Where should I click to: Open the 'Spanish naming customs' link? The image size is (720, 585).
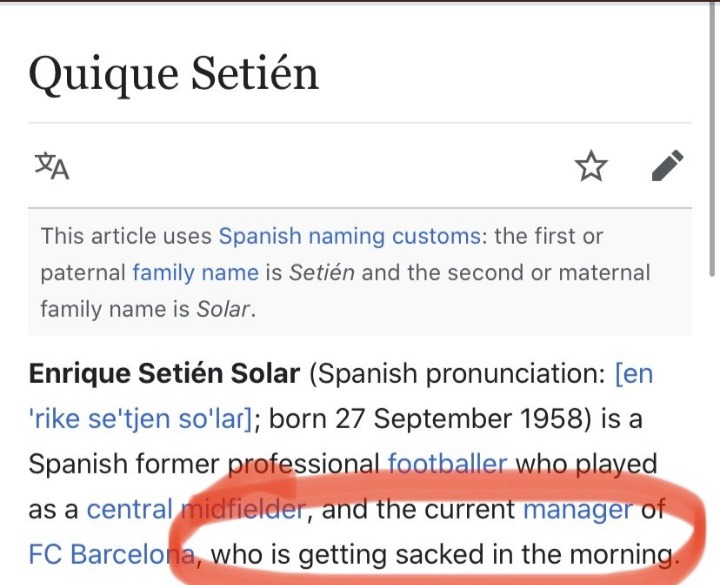[349, 237]
